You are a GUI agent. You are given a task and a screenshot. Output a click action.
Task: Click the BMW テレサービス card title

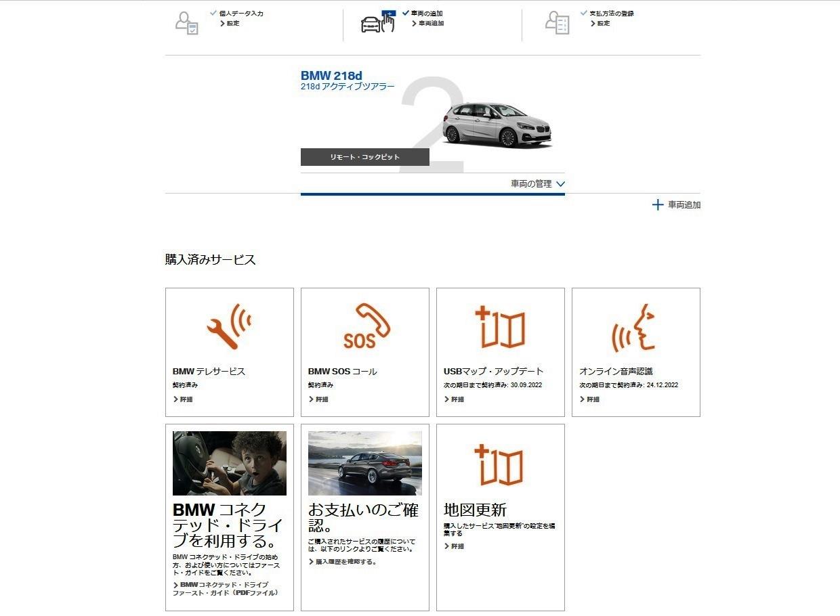point(209,372)
